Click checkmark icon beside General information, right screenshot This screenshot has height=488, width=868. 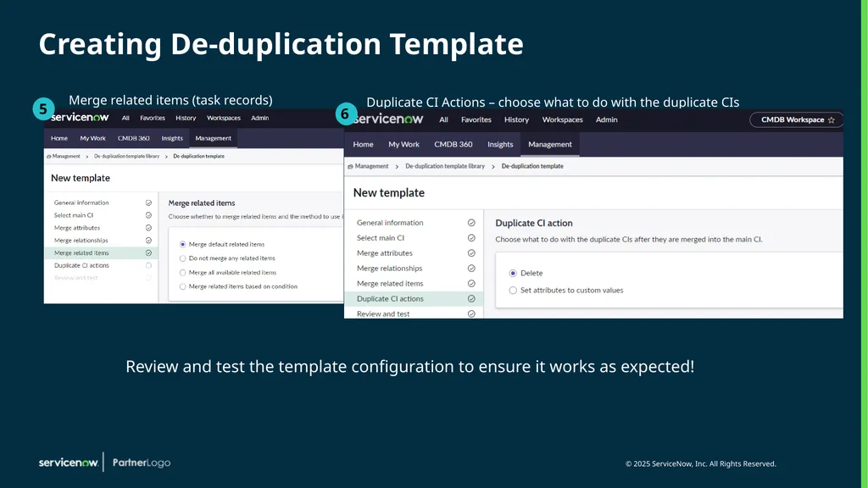pos(471,223)
